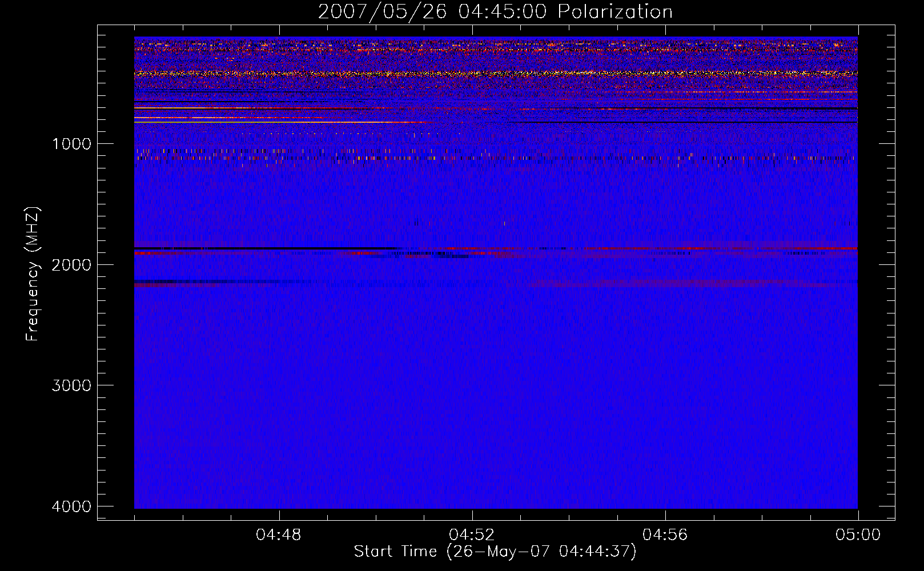Click the 04:56 time tick label
Screen dimensions: 924x571
coord(665,535)
